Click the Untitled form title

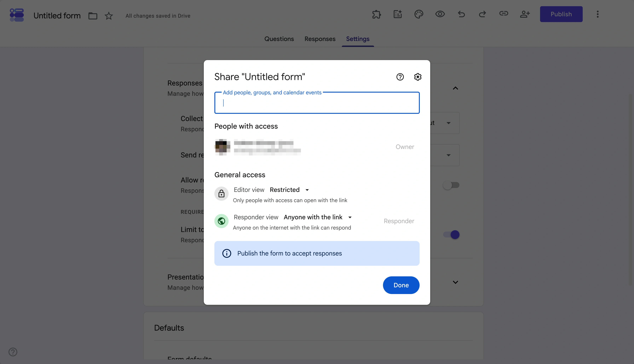click(57, 16)
